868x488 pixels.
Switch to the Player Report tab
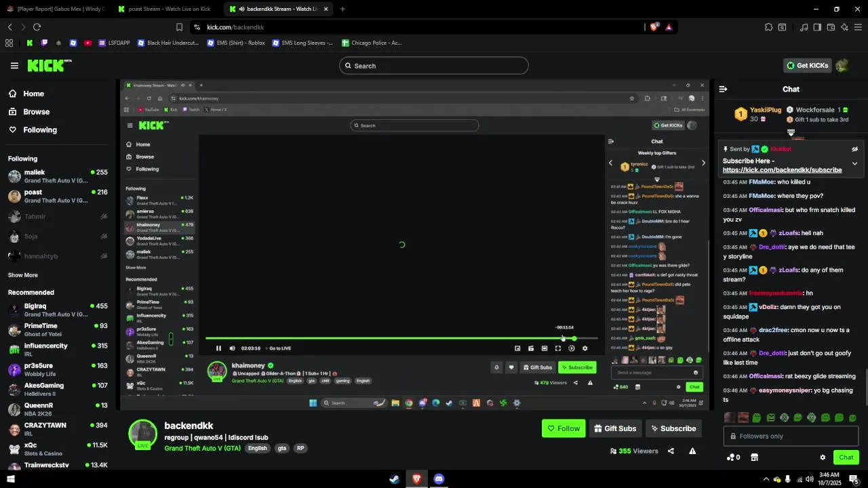coord(56,9)
